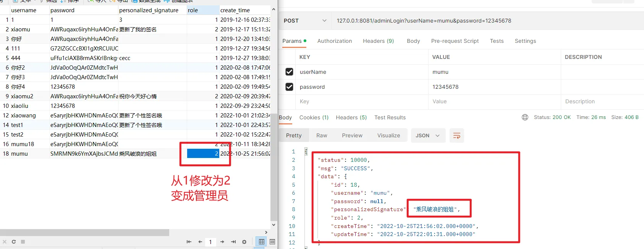This screenshot has height=249, width=644.
Task: Click the empty Description placeholder field
Action: click(602, 101)
